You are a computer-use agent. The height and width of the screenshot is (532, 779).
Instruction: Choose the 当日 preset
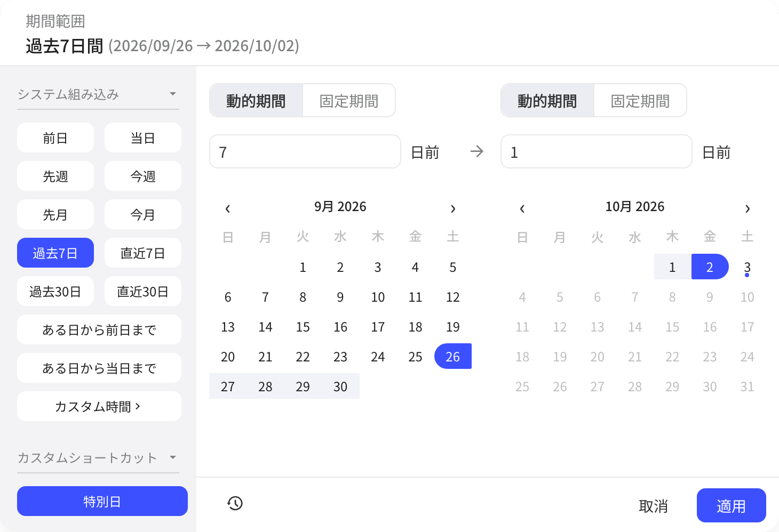point(143,138)
